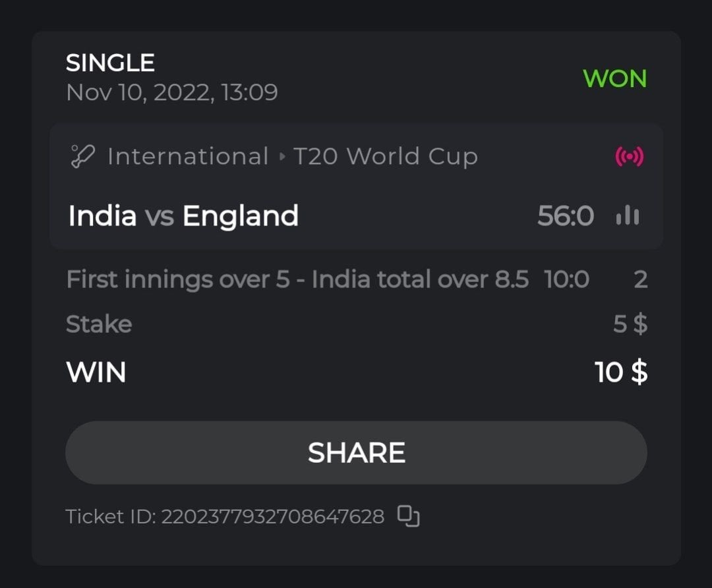Viewport: 712px width, 588px height.
Task: Click the First innings over 5 bet description
Action: click(x=297, y=279)
